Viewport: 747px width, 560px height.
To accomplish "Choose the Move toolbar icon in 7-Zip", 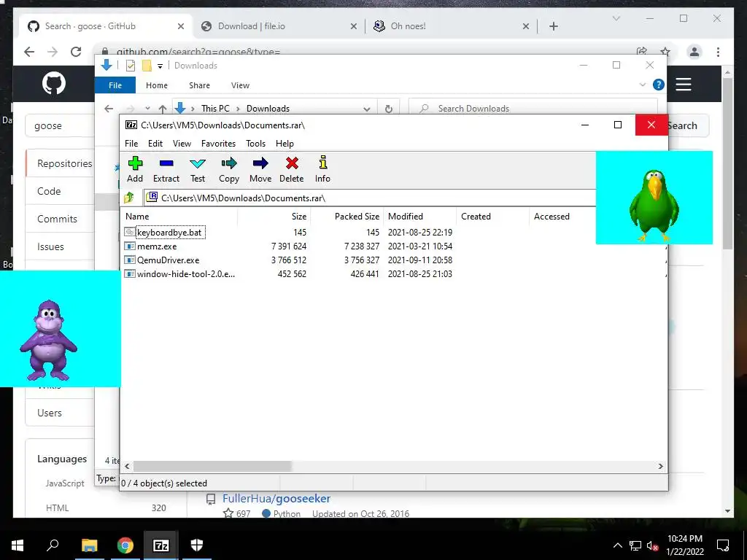I will point(260,169).
